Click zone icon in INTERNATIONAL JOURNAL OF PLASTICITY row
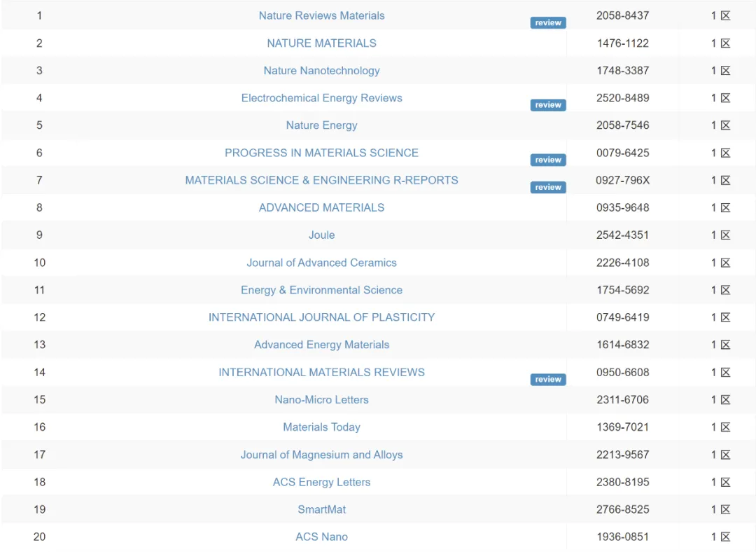 click(x=726, y=317)
